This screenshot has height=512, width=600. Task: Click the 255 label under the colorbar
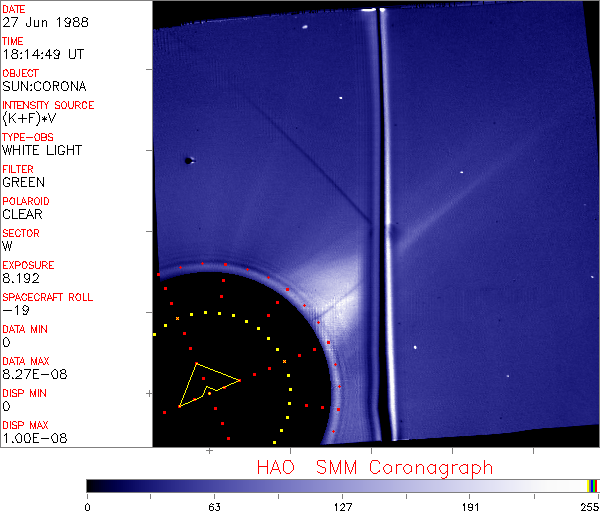[x=590, y=505]
